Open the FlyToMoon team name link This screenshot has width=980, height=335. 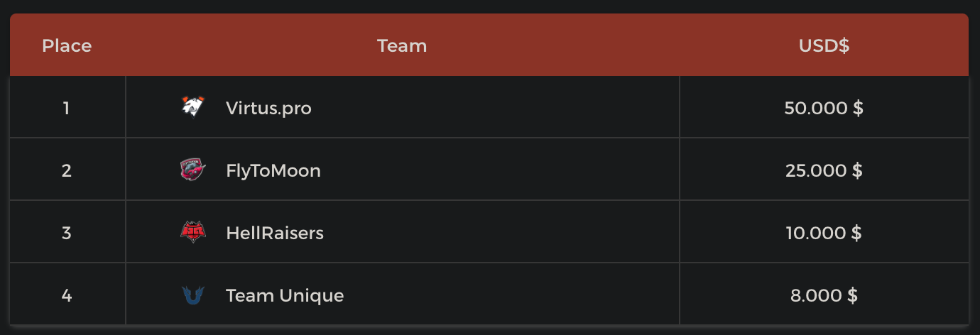click(273, 170)
